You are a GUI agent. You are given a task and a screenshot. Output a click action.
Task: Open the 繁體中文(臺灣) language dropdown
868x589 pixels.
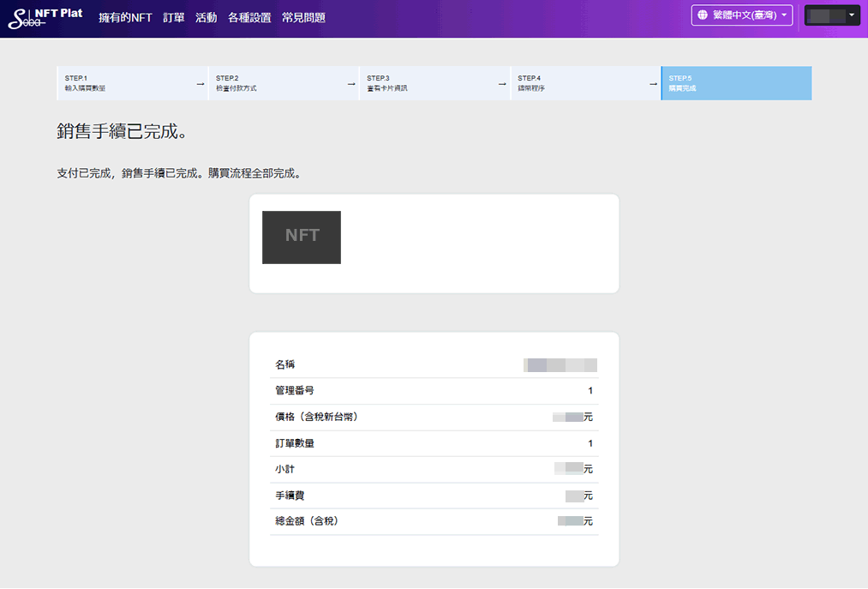(x=742, y=15)
